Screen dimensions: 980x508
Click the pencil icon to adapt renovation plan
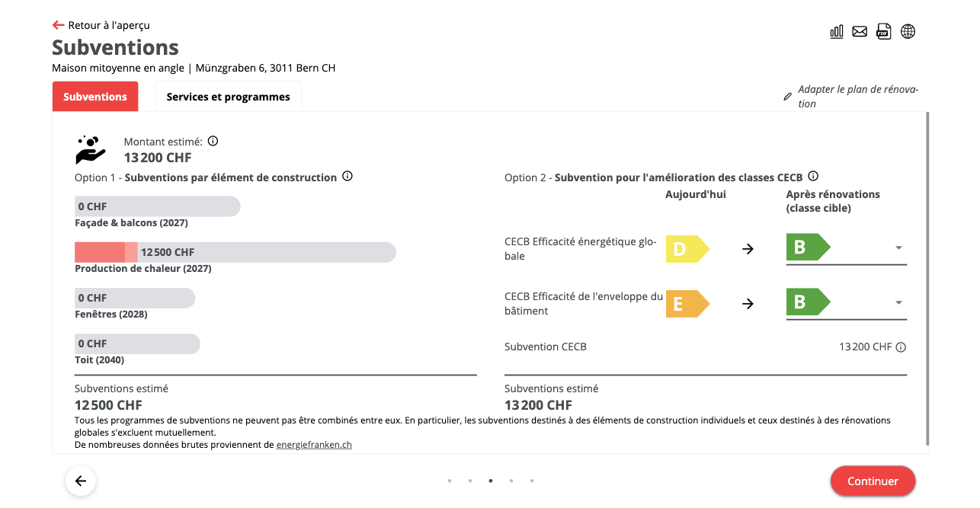788,97
